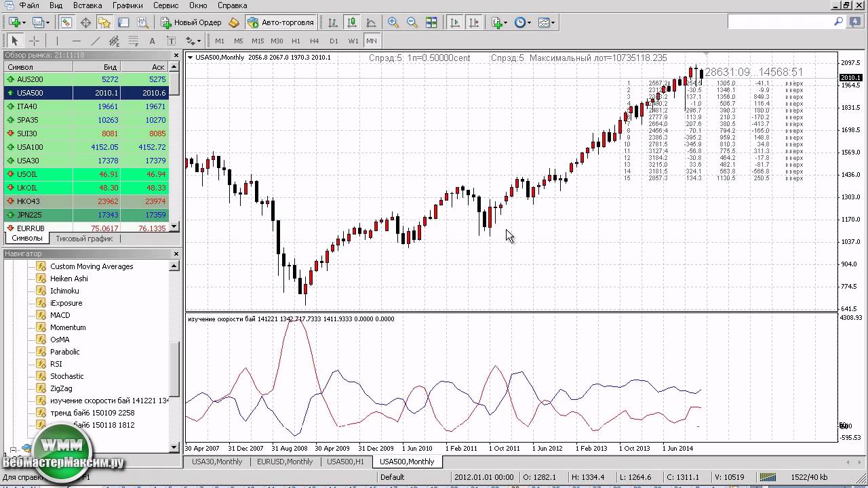The image size is (868, 488).
Task: Select the JPN225 symbol row
Action: tap(86, 215)
